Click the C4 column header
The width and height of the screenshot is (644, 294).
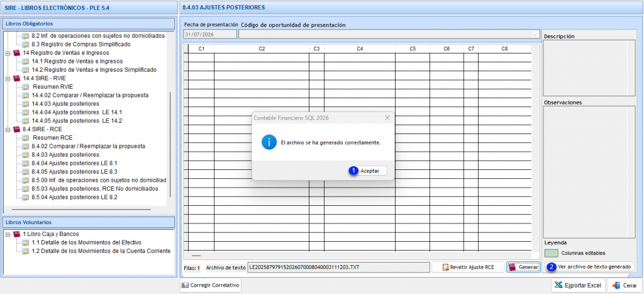360,49
